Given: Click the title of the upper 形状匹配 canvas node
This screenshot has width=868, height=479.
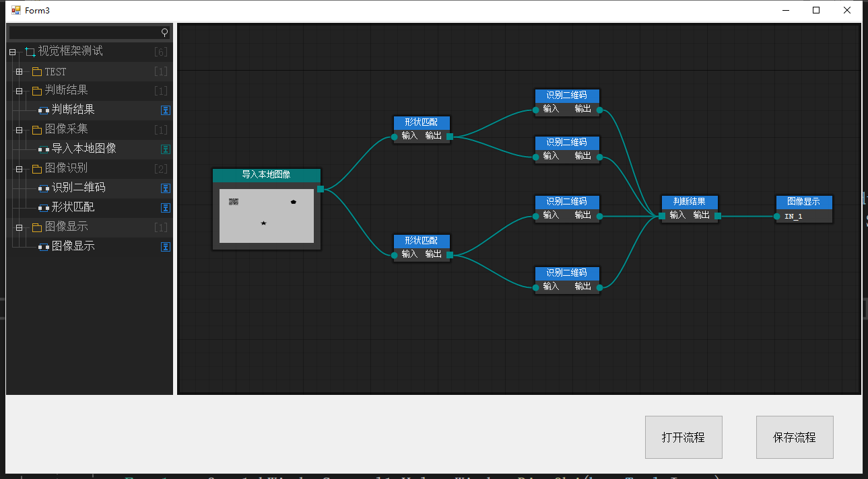Looking at the screenshot, I should tap(422, 122).
